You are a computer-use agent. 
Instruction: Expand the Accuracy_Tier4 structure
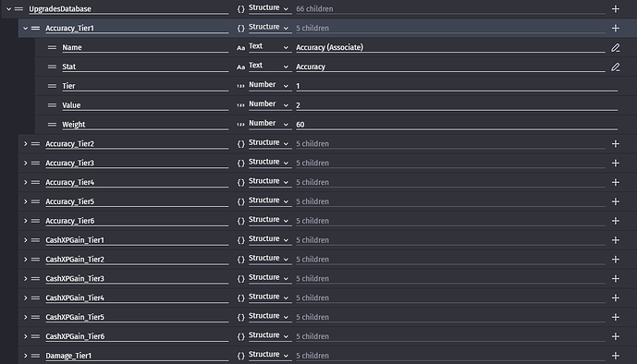25,182
